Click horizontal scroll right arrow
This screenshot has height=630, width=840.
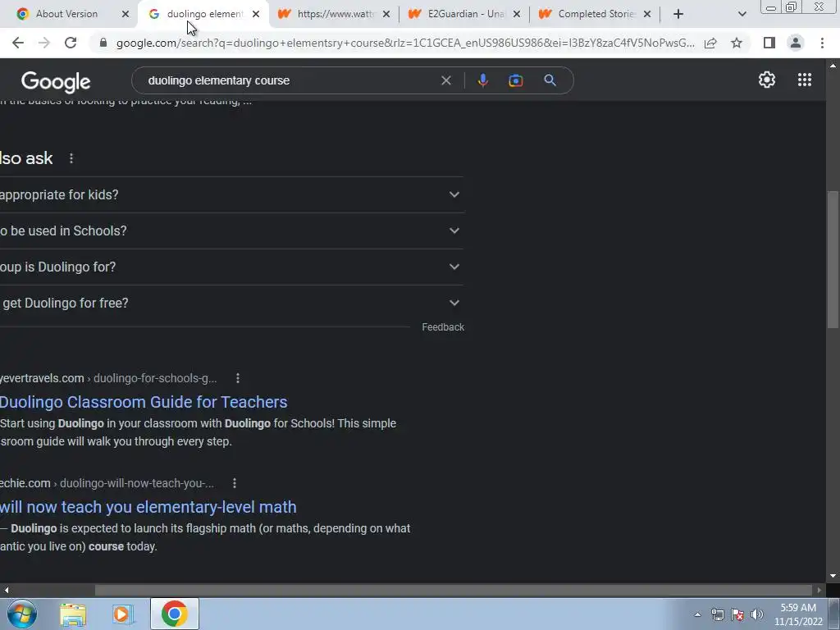[819, 590]
